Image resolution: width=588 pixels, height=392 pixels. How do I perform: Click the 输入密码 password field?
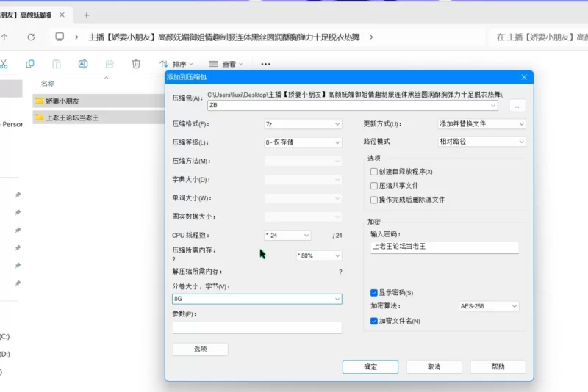click(x=445, y=247)
